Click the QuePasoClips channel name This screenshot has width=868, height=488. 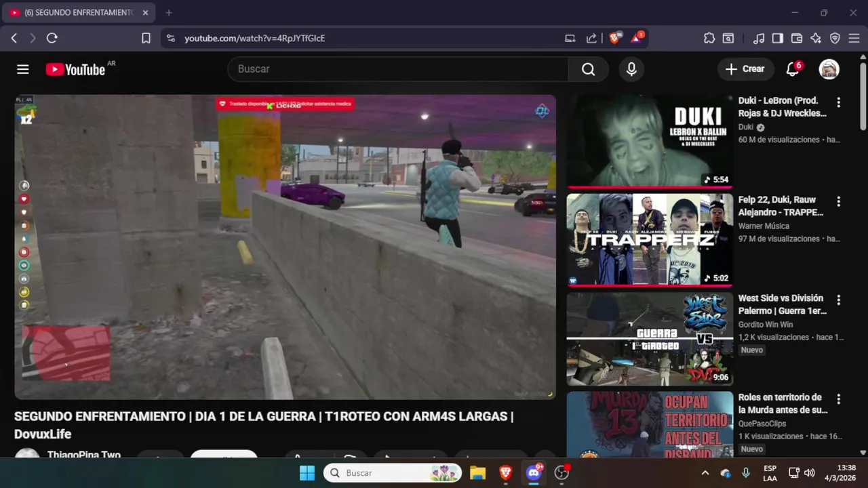point(762,424)
